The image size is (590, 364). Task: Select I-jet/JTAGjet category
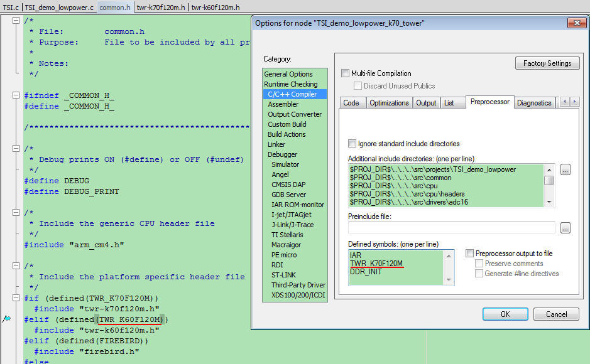click(x=292, y=215)
